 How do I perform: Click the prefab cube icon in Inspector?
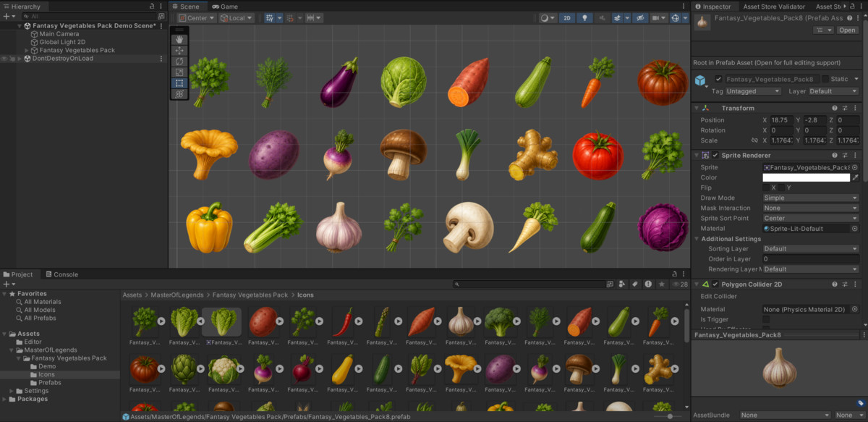700,80
